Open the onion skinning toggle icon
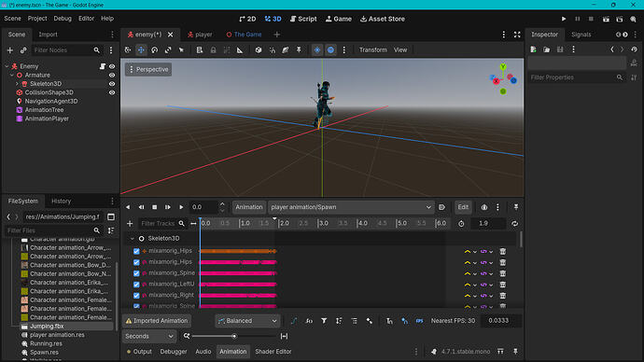644x362 pixels. tap(484, 207)
